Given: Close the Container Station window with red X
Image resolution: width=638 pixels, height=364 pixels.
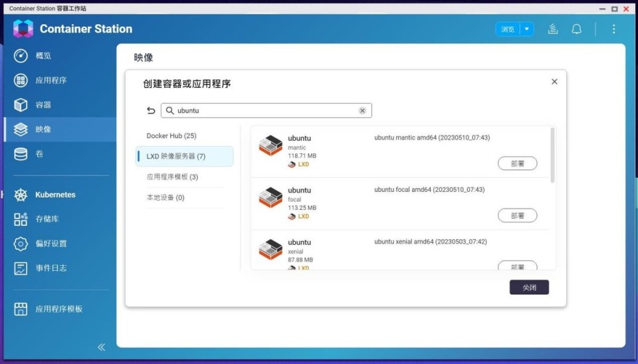Looking at the screenshot, I should 626,9.
